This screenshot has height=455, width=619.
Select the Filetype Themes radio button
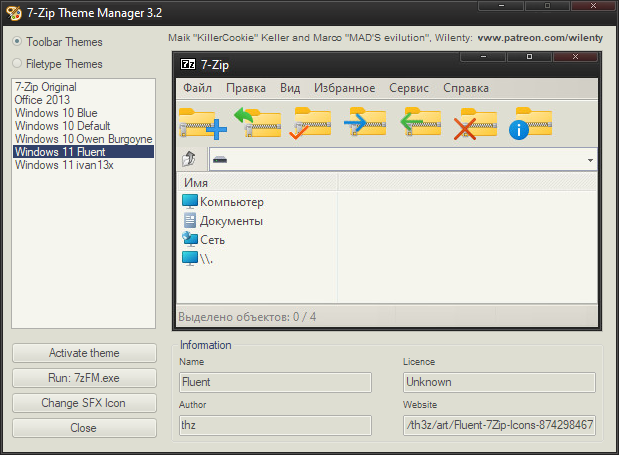[17, 63]
